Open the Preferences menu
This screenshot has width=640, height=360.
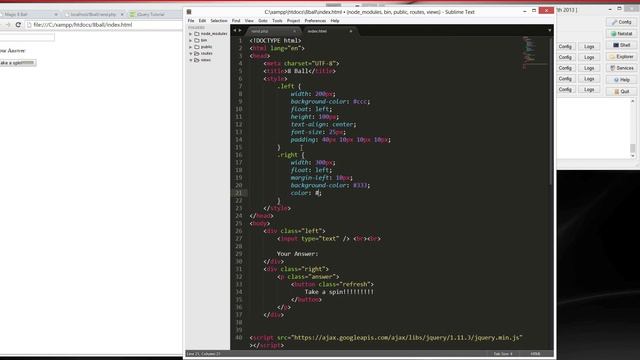tap(315, 20)
